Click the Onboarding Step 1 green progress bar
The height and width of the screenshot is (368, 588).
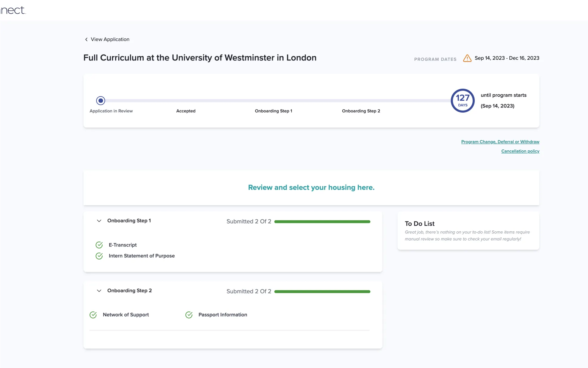322,222
